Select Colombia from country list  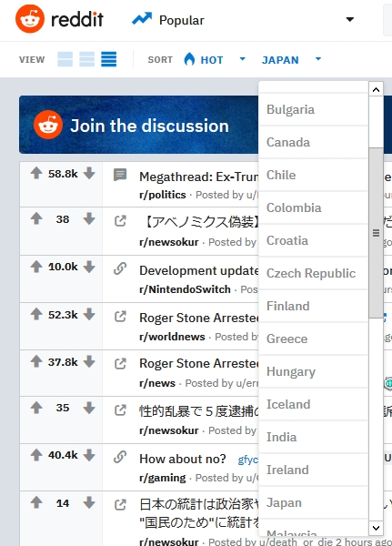click(313, 207)
